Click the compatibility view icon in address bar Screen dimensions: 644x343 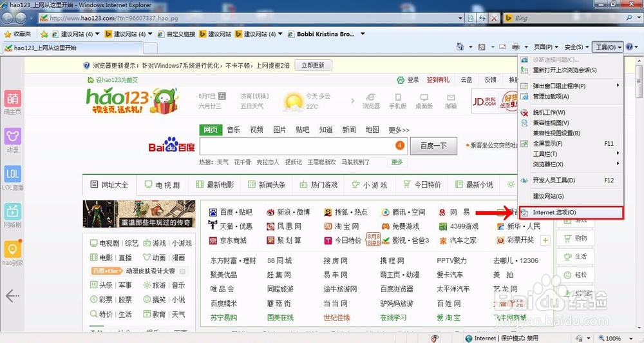pyautogui.click(x=471, y=18)
